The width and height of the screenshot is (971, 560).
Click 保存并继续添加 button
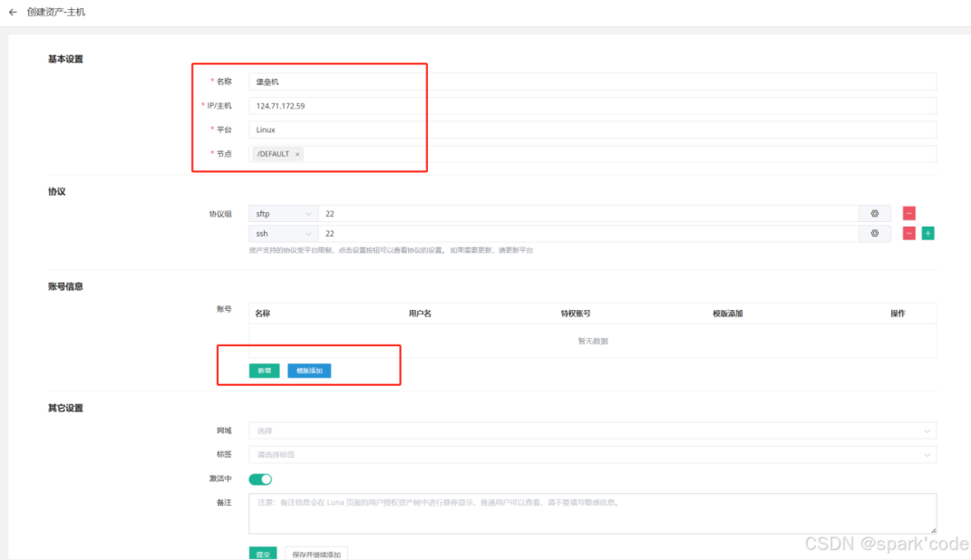click(x=316, y=554)
